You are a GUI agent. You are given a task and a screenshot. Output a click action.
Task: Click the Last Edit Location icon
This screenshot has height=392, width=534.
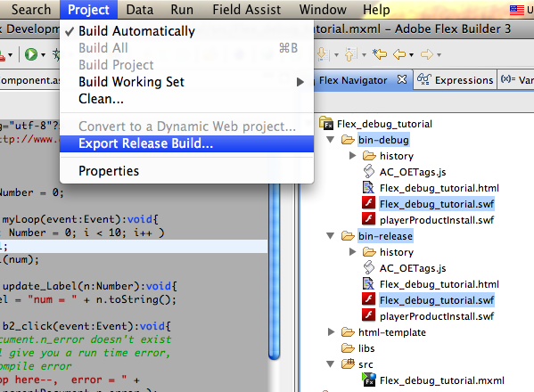pyautogui.click(x=380, y=54)
